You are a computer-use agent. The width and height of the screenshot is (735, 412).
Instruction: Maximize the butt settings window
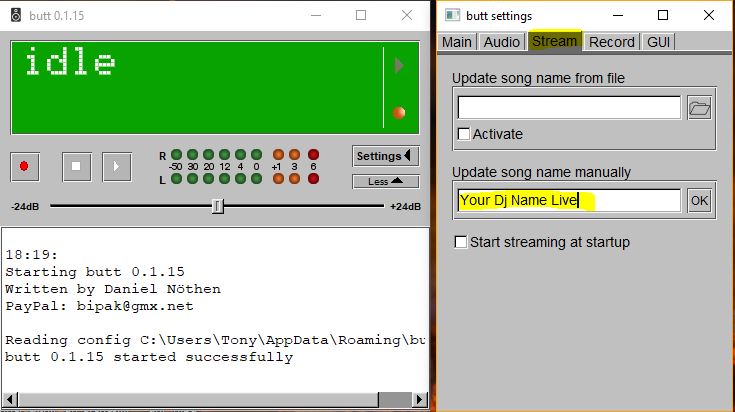pyautogui.click(x=663, y=15)
